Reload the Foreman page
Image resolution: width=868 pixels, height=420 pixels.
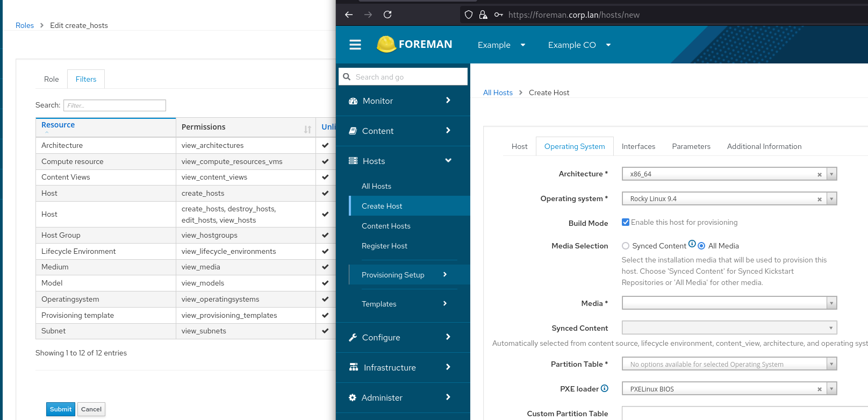pos(388,15)
